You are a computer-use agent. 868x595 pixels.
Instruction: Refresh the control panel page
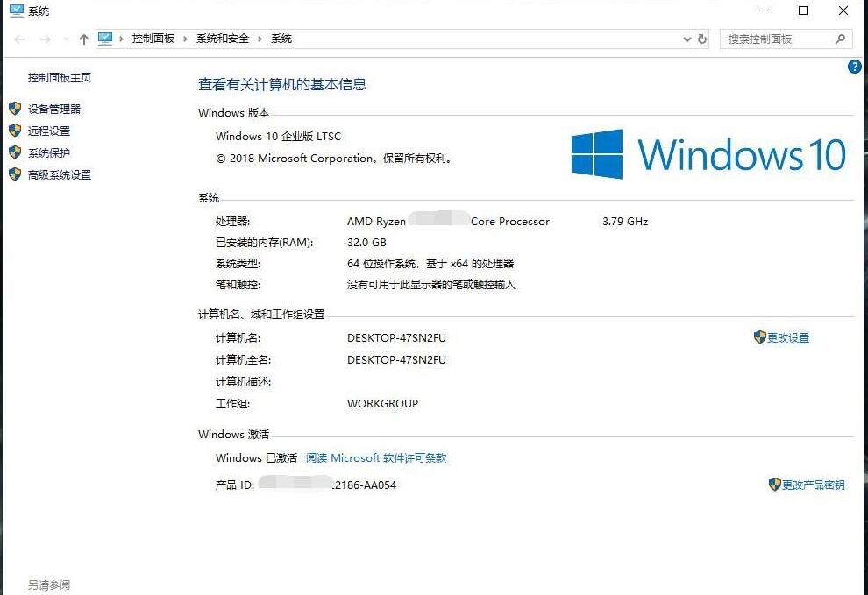coord(702,39)
